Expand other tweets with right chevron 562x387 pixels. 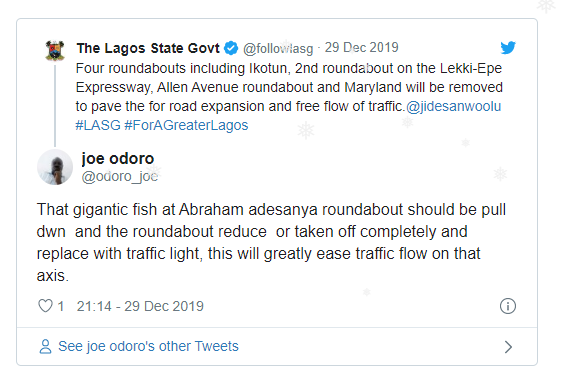(x=508, y=347)
